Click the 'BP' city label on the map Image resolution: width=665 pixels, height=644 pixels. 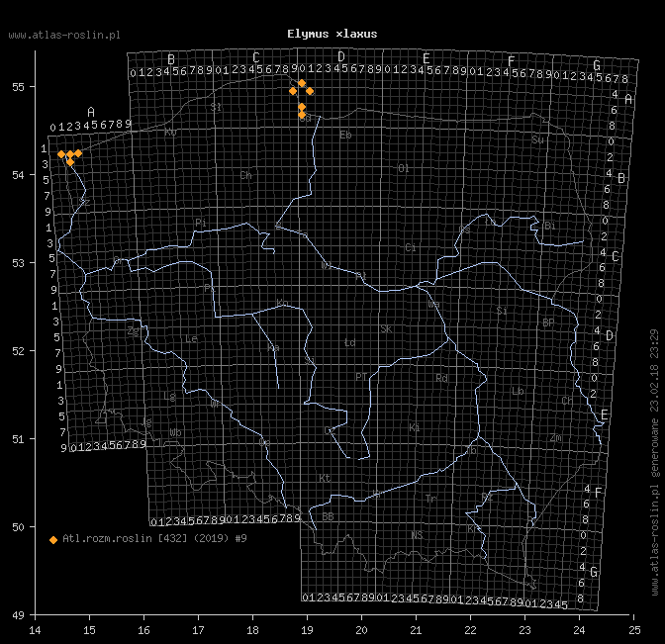click(548, 322)
